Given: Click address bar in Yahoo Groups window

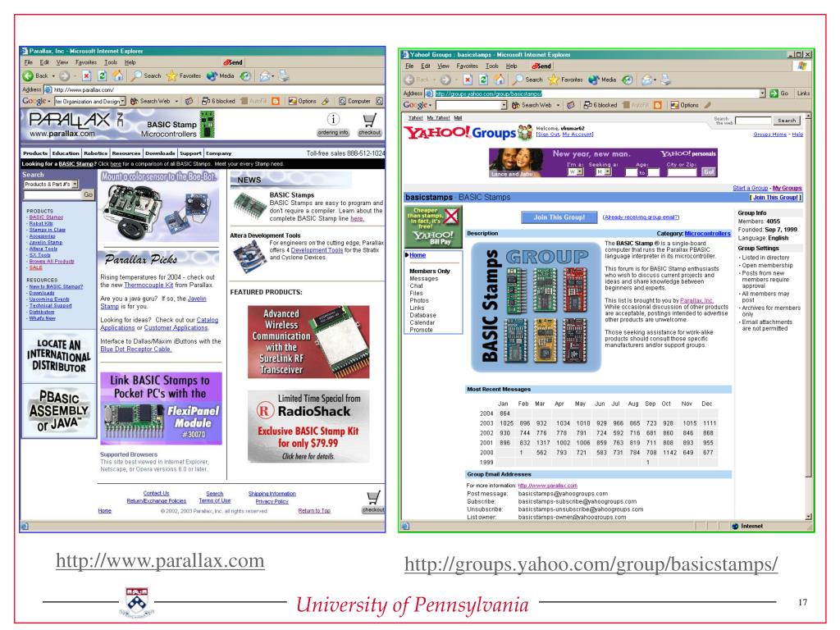Looking at the screenshot, I should point(597,94).
